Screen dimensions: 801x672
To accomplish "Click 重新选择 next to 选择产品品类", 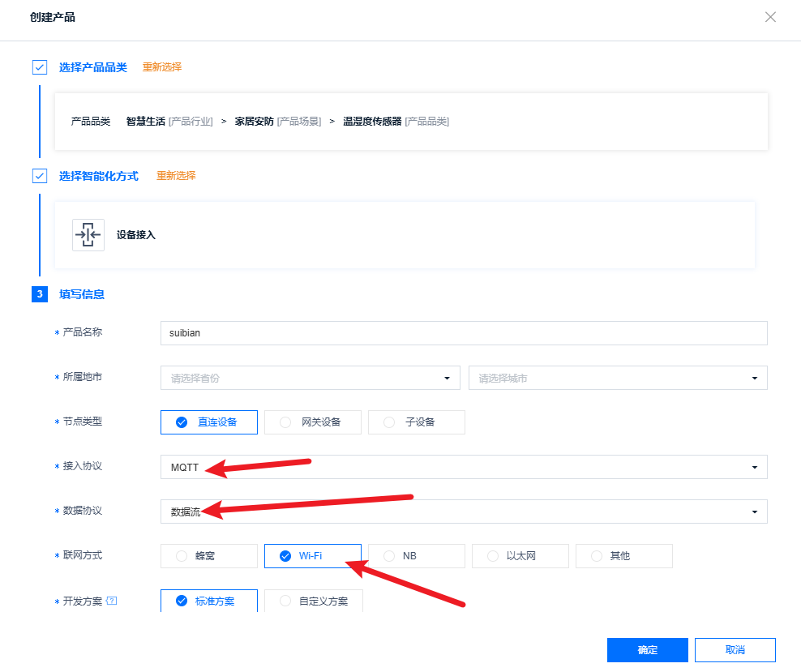I will click(x=162, y=67).
